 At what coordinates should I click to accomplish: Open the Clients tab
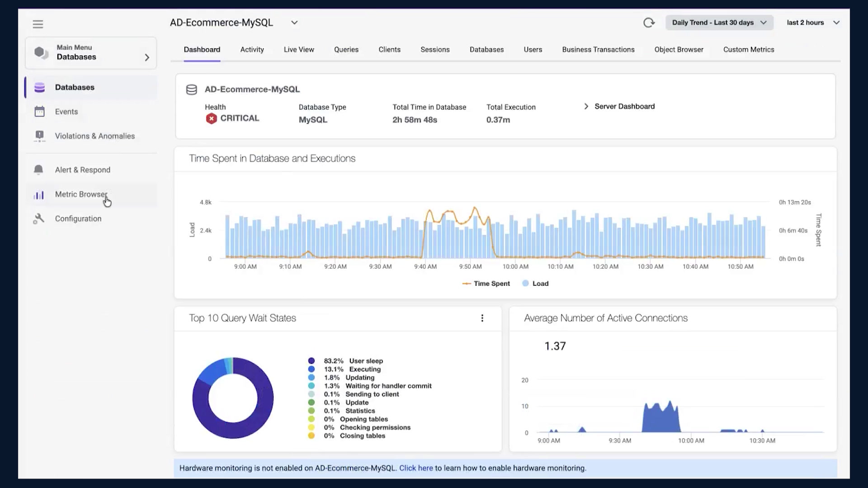click(389, 50)
